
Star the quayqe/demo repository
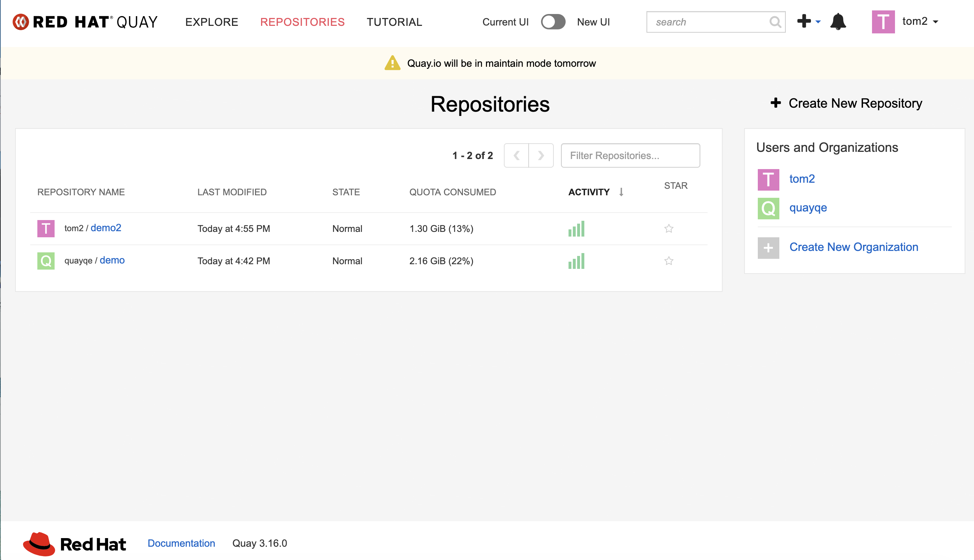coord(669,261)
